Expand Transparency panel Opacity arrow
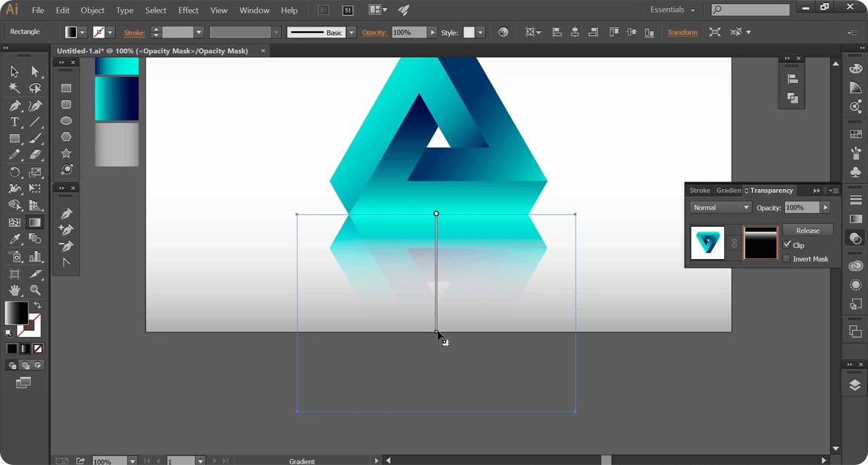Image resolution: width=868 pixels, height=465 pixels. coord(825,207)
